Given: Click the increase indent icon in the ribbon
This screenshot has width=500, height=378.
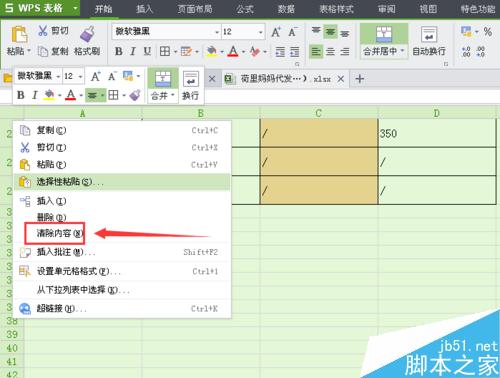Looking at the screenshot, I should 294,52.
